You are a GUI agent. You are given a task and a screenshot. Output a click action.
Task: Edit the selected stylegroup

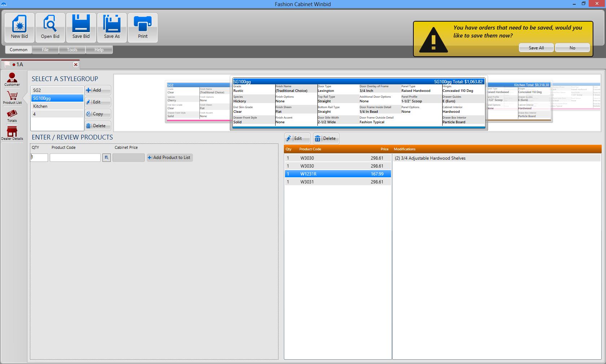[98, 102]
